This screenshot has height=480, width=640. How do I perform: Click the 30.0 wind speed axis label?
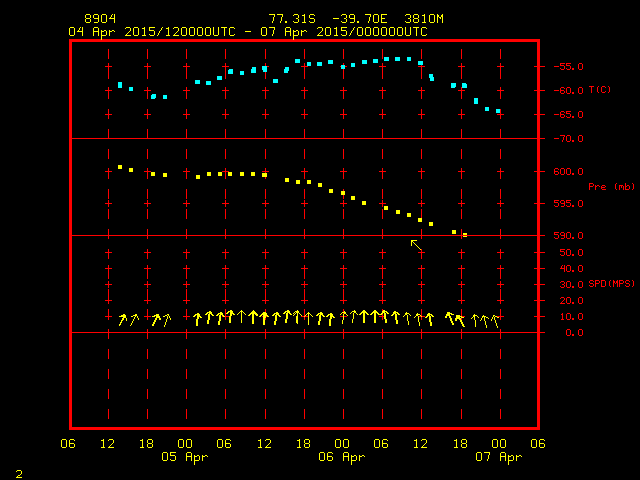click(x=571, y=284)
